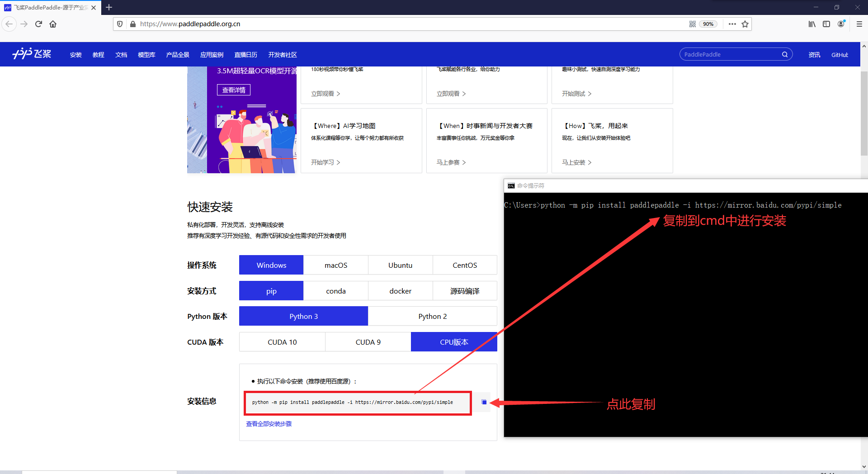868x474 pixels.
Task: View site security padlock details
Action: tap(132, 24)
